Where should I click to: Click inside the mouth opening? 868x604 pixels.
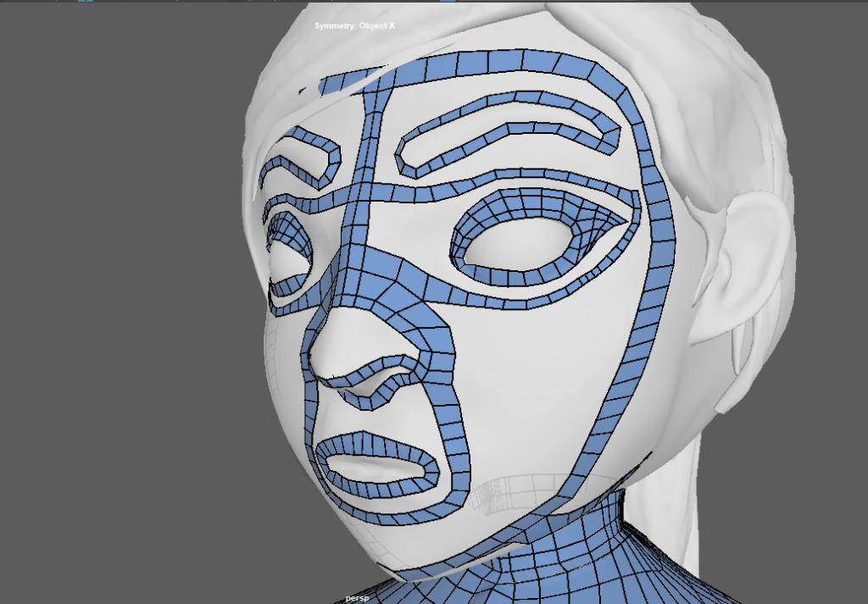pos(381,465)
